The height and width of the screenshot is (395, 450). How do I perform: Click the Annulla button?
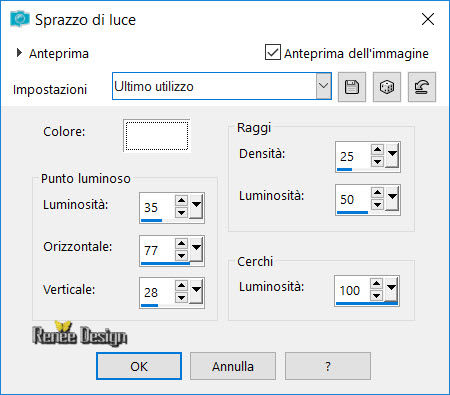point(233,366)
